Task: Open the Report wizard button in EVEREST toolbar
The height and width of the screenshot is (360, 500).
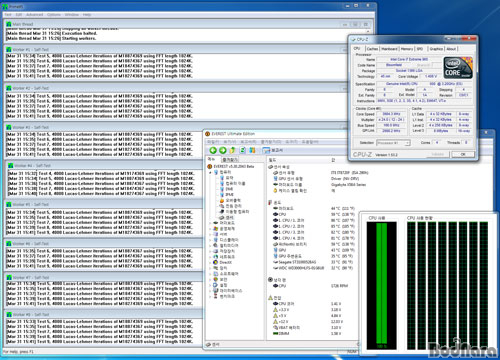Action: point(273,151)
